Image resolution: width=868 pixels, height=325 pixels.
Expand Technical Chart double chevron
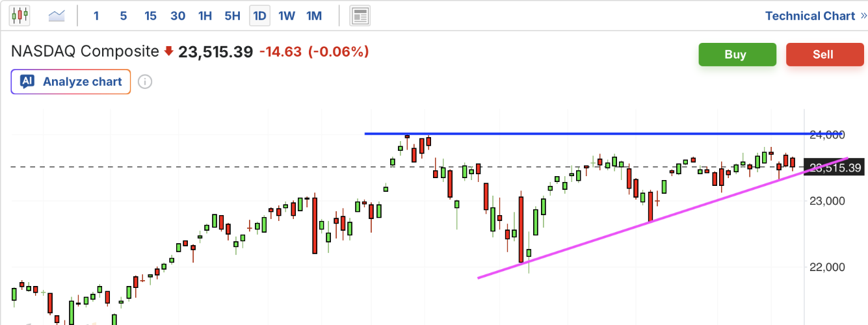863,16
